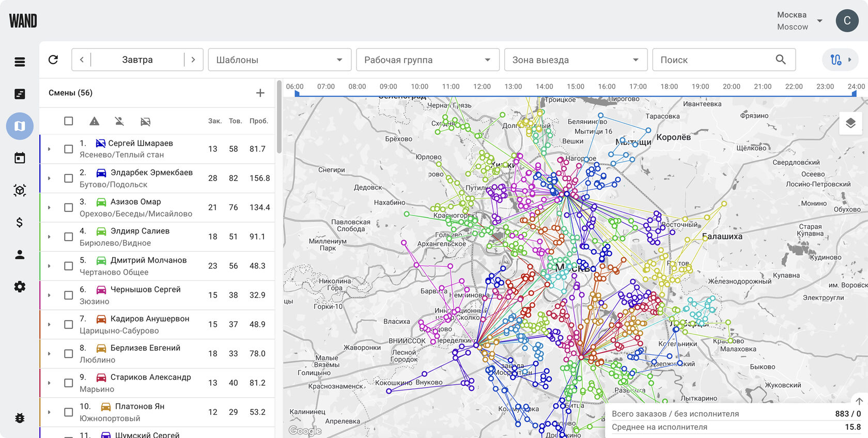Check the Элдияр Салиев shift checkbox
Viewport: 868px width, 438px height.
click(x=68, y=237)
